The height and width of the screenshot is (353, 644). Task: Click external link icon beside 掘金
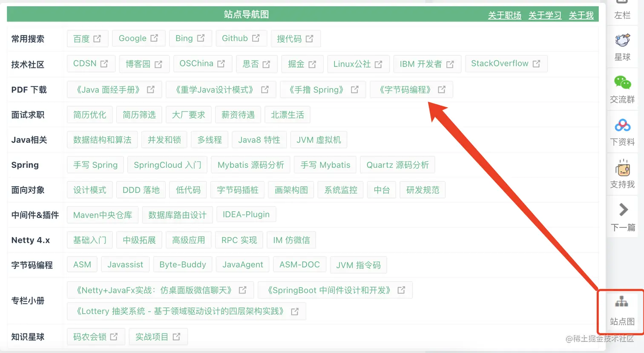(312, 64)
